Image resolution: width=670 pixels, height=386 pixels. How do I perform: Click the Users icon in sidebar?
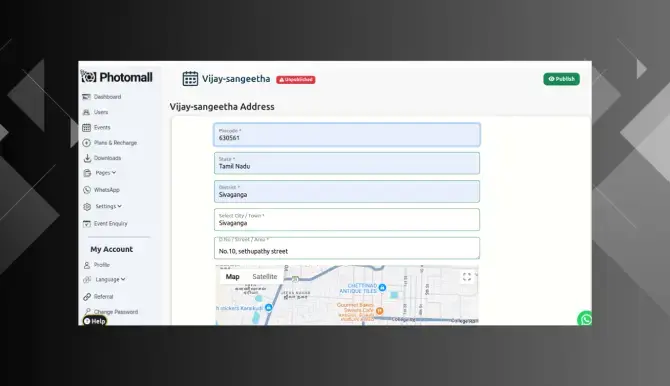86,112
